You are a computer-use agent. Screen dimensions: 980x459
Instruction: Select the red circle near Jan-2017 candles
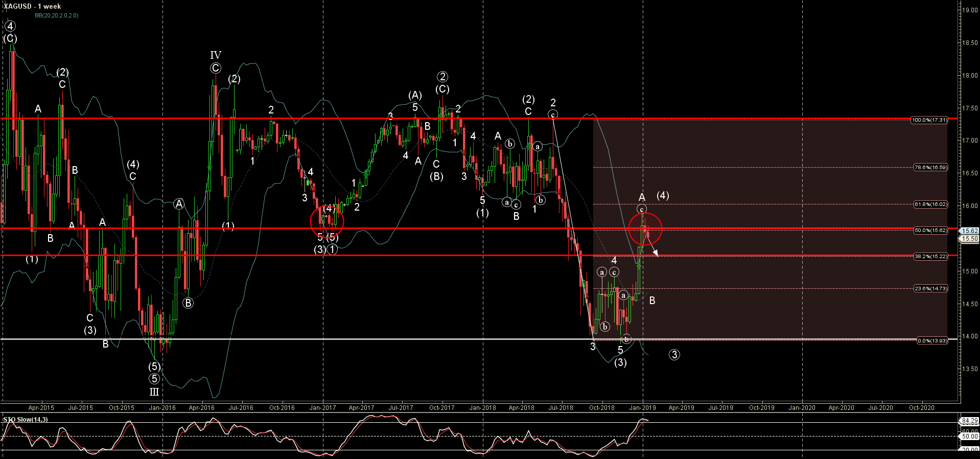[x=327, y=221]
